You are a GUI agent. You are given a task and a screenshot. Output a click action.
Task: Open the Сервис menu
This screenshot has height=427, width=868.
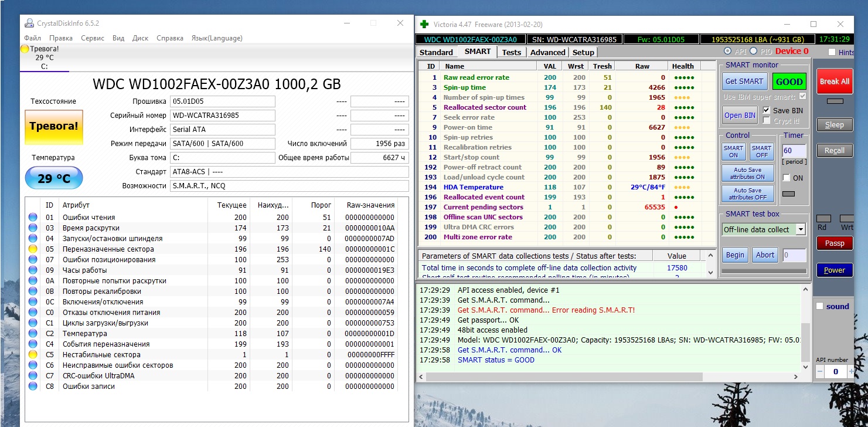pos(93,38)
